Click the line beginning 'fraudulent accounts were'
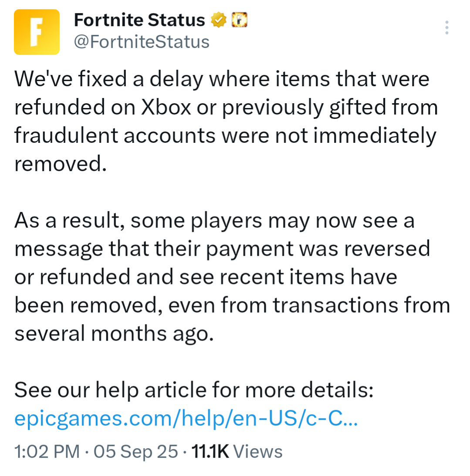Screen dimensions: 470x476 coord(225,136)
